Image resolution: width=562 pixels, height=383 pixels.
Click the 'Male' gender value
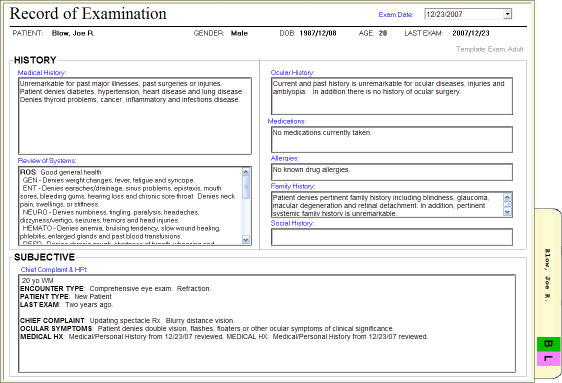(x=239, y=33)
